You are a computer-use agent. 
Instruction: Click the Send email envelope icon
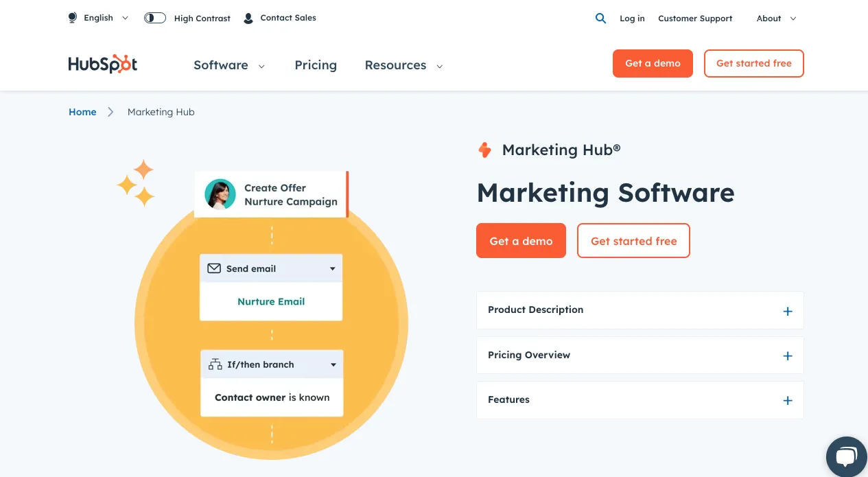pyautogui.click(x=214, y=268)
